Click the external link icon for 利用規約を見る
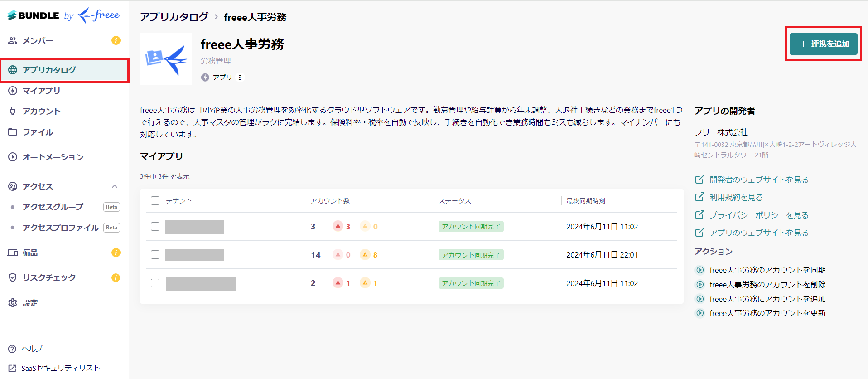 [x=700, y=197]
